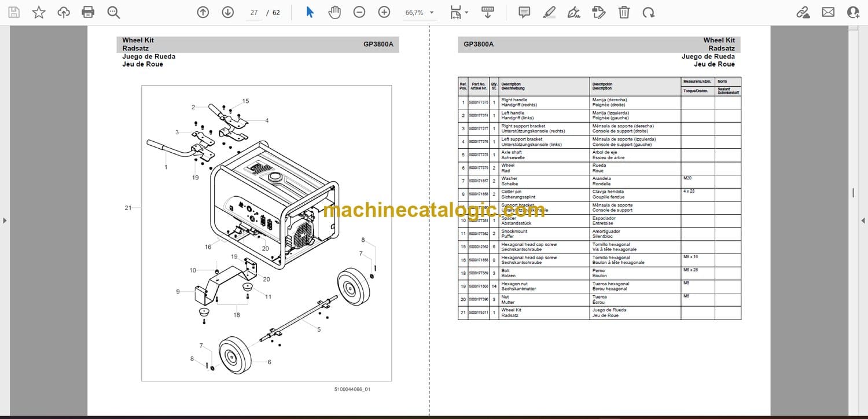The height and width of the screenshot is (419, 868).
Task: Open the 66,7% zoom level dropdown
Action: [x=420, y=12]
